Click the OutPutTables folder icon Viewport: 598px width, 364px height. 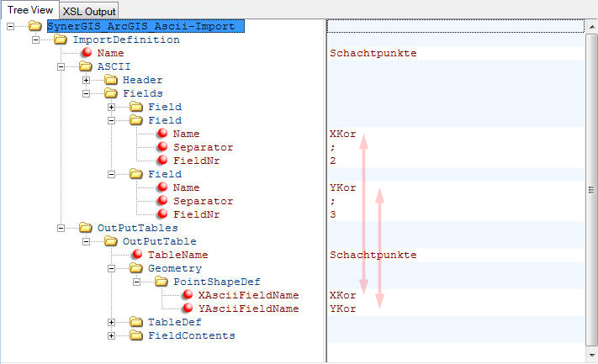(86, 228)
